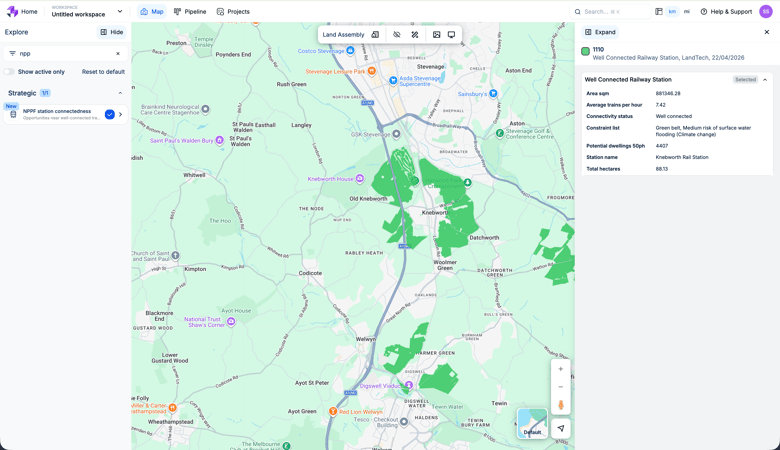Click the magnifier icon in search box

click(578, 11)
